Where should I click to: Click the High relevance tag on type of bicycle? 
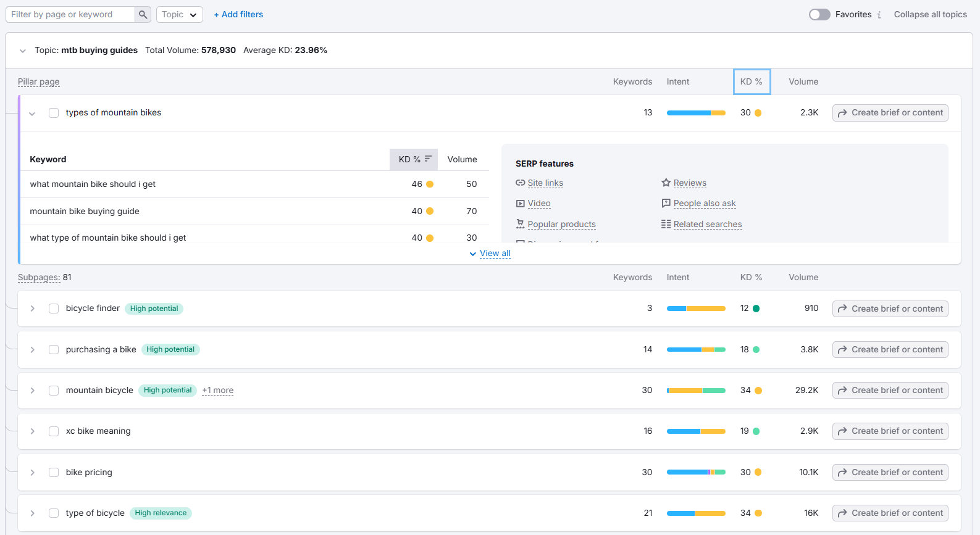pos(161,513)
